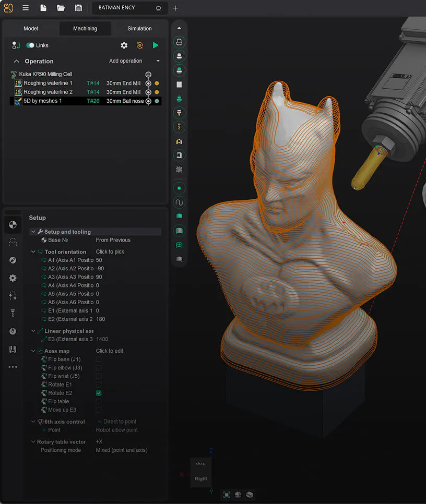Viewport: 426px width, 504px height.
Task: Open Positioning mode Mixed (point and axis) value
Action: pos(122,450)
